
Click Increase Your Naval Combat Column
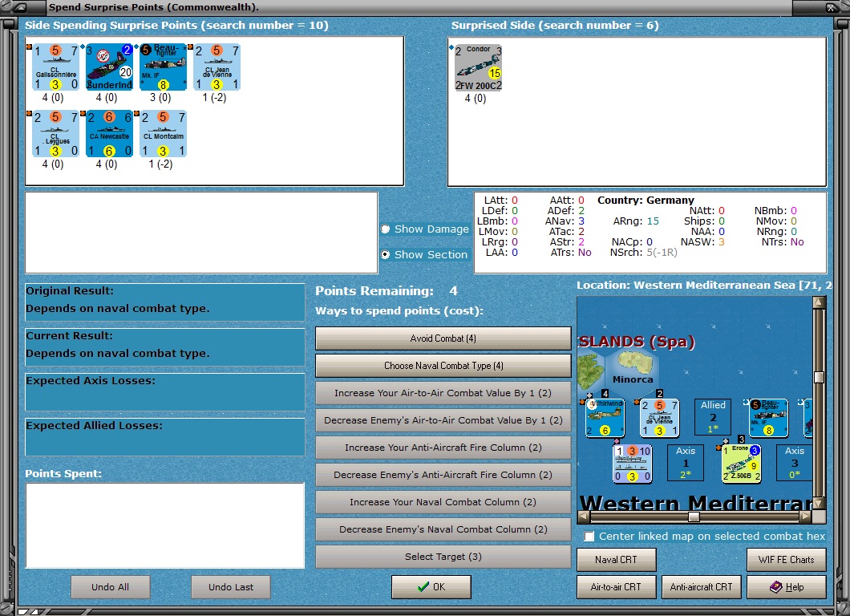(443, 502)
